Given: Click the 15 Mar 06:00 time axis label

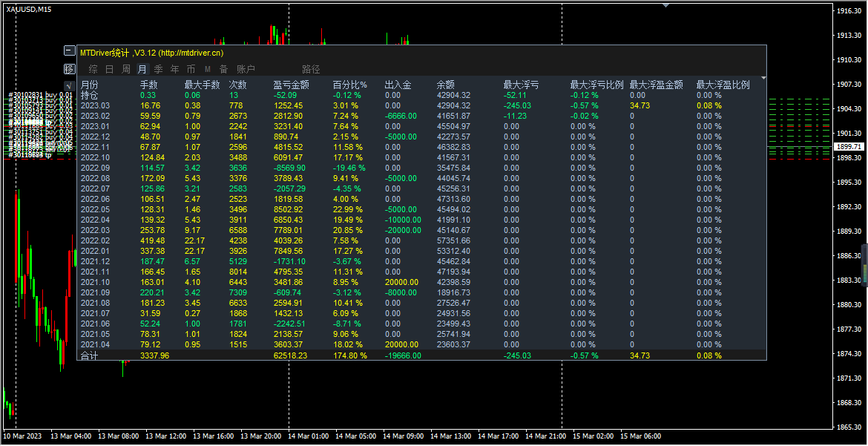Looking at the screenshot, I should (640, 436).
